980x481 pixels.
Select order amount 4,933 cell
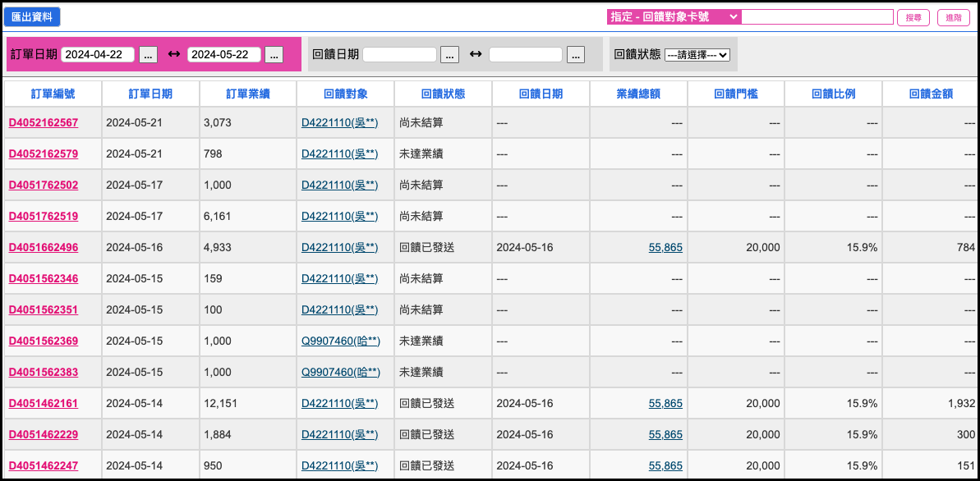pos(248,247)
